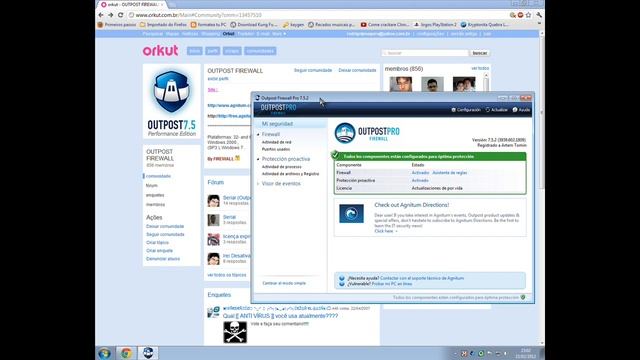Open Ayuda in Outpost Firewall toolbar
The width and height of the screenshot is (640, 360).
pos(521,110)
